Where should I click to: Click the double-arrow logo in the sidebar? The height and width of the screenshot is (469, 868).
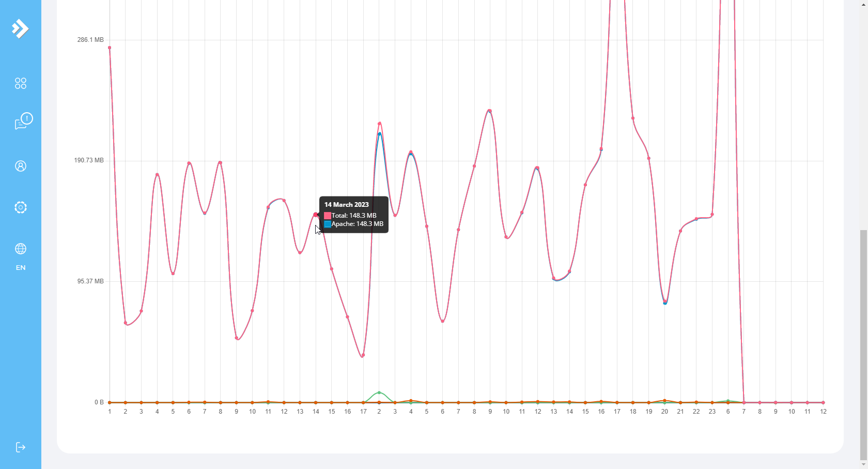pyautogui.click(x=20, y=28)
